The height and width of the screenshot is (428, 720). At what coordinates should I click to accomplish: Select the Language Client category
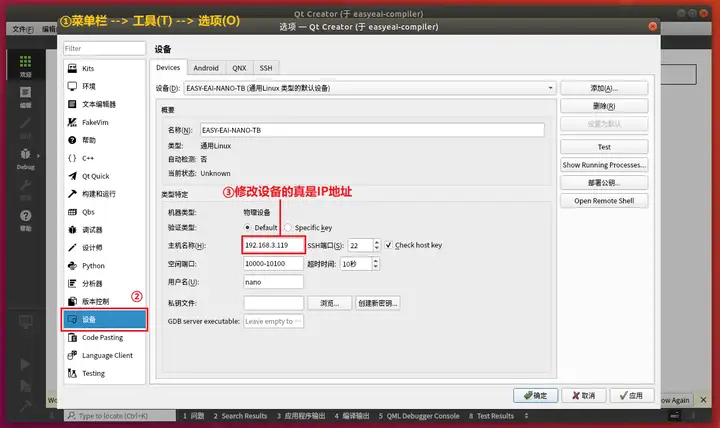click(104, 355)
